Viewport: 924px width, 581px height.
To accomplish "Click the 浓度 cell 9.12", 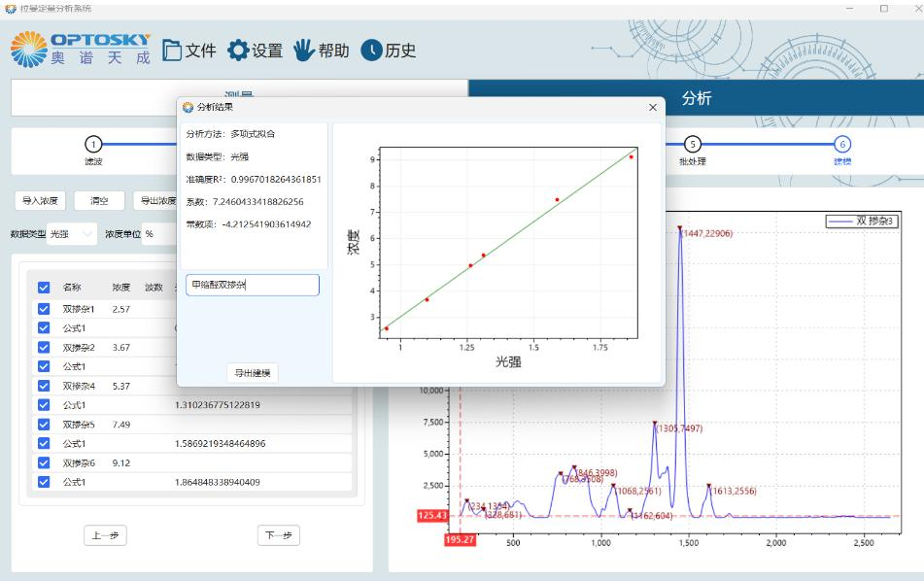I will 120,462.
